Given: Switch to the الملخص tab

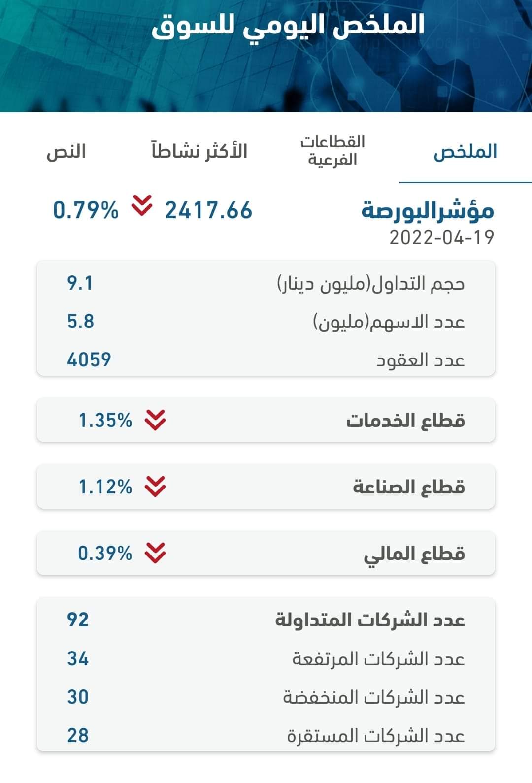Looking at the screenshot, I should point(465,151).
